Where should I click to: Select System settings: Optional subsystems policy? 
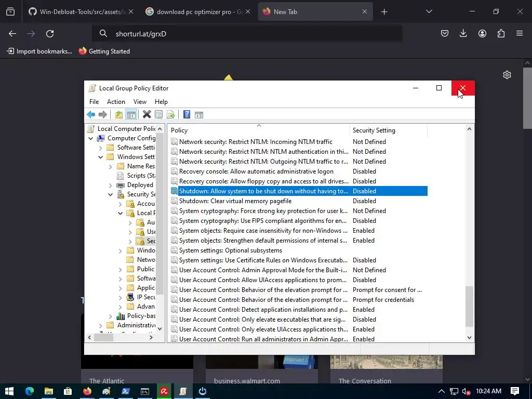(299, 250)
